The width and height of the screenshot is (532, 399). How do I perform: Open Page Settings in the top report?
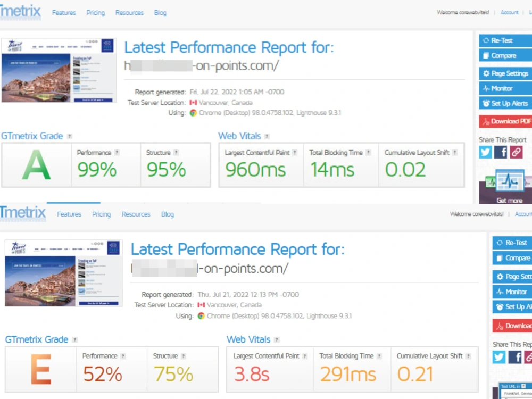(505, 73)
